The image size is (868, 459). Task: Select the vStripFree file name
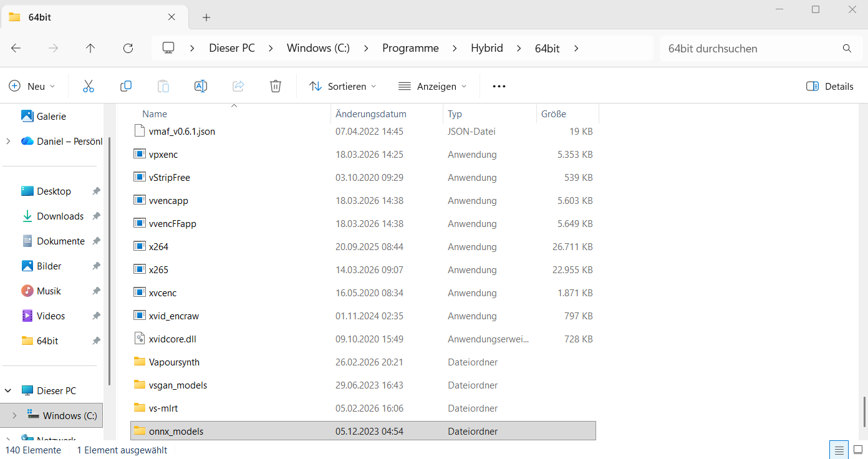(x=170, y=177)
